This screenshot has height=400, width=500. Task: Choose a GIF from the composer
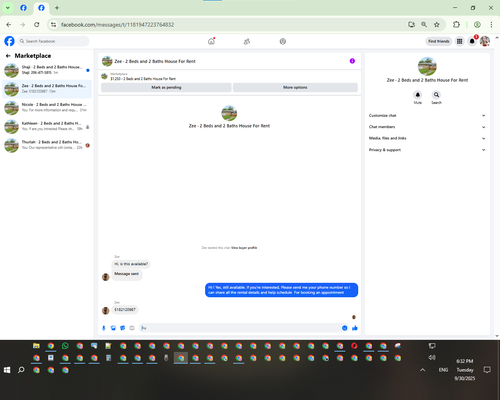pyautogui.click(x=132, y=328)
